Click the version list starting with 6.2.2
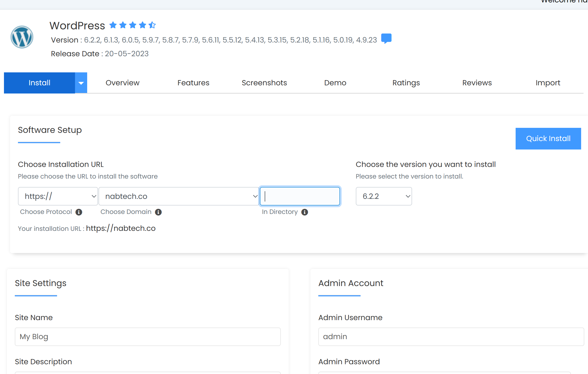Image resolution: width=588 pixels, height=374 pixels. [230, 40]
